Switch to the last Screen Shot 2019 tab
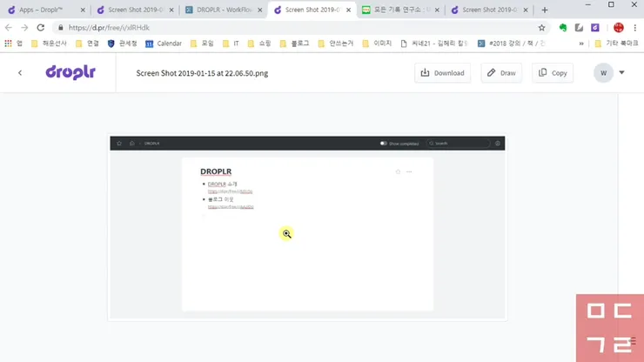 pyautogui.click(x=490, y=10)
